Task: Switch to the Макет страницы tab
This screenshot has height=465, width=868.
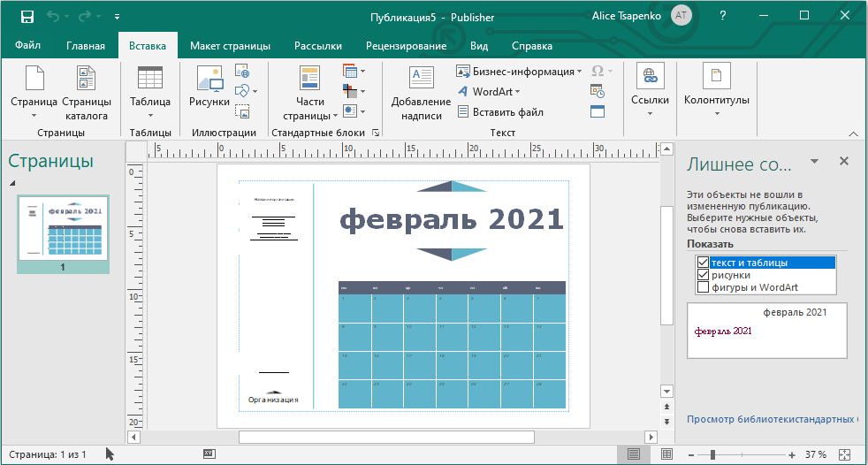Action: 230,46
